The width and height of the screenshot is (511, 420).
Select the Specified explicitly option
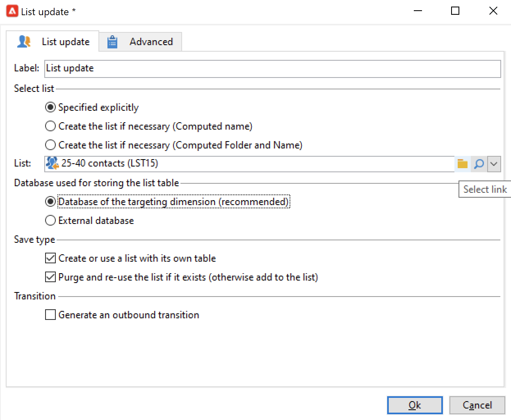pyautogui.click(x=50, y=107)
